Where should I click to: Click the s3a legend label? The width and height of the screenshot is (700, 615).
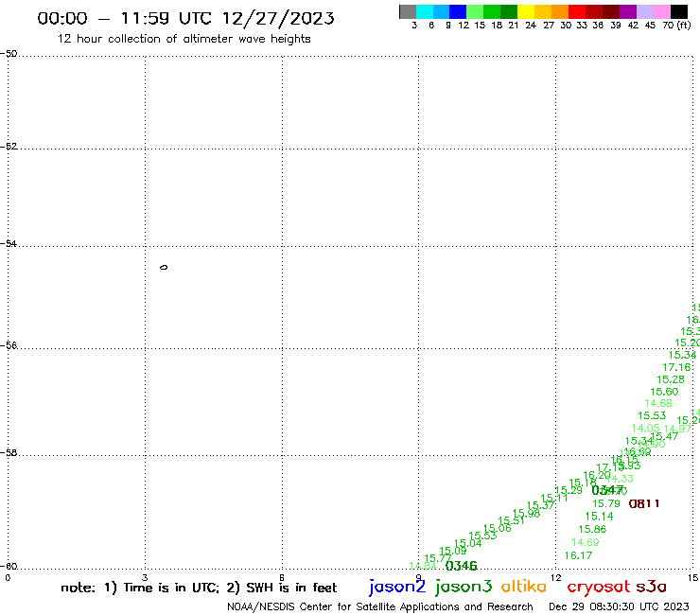(x=651, y=587)
